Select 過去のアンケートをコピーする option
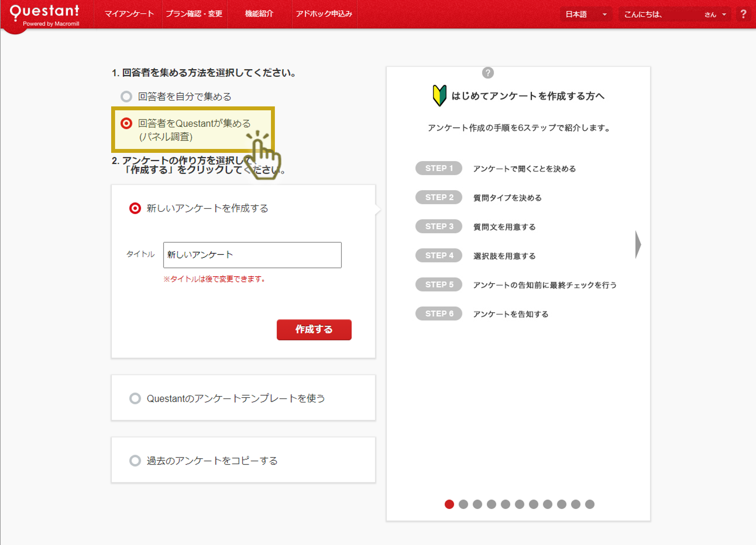The width and height of the screenshot is (756, 545). [135, 460]
